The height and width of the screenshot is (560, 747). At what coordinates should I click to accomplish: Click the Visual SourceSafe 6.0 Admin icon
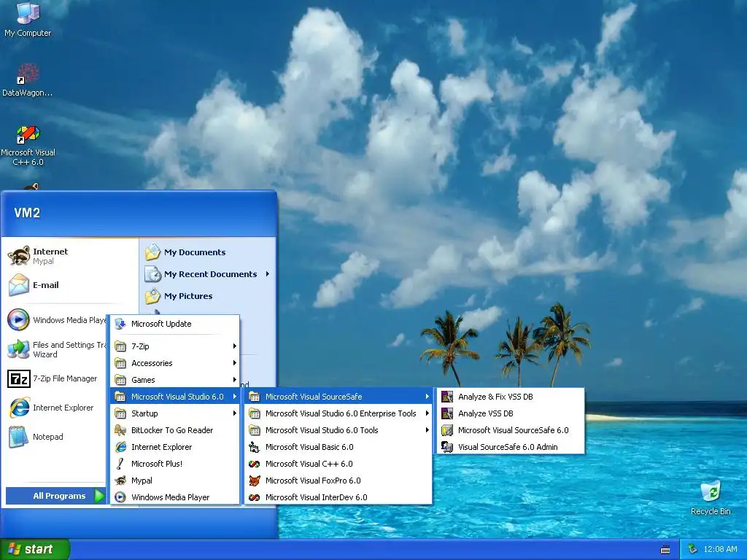click(x=447, y=447)
